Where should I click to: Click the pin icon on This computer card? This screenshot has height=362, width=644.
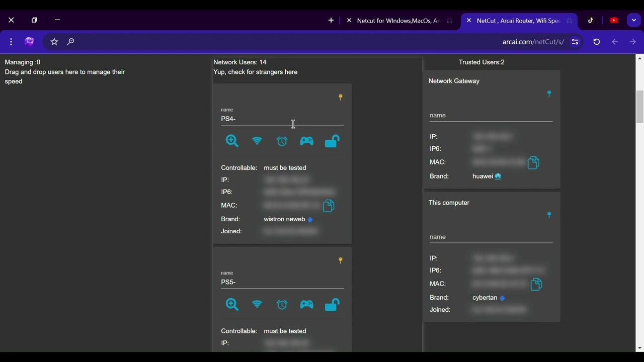tap(549, 215)
